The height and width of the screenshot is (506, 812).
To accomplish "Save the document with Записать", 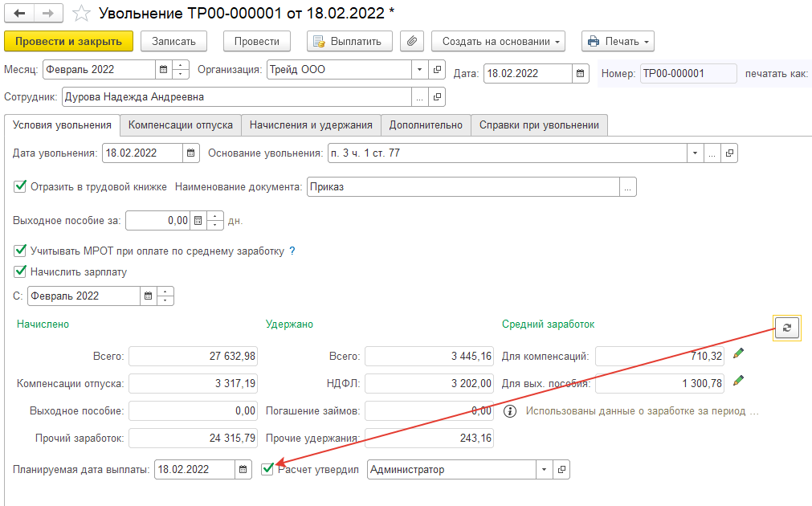I will (173, 42).
